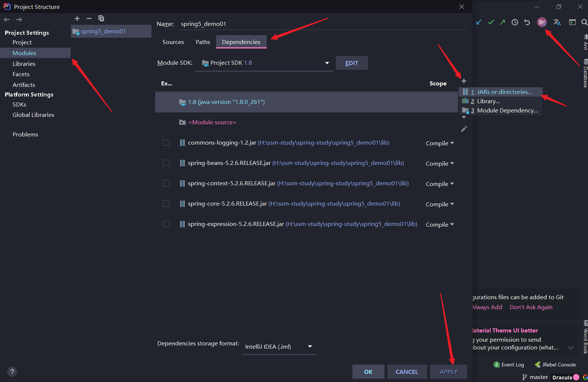
Task: Open the Event Log tool window
Action: (x=509, y=365)
